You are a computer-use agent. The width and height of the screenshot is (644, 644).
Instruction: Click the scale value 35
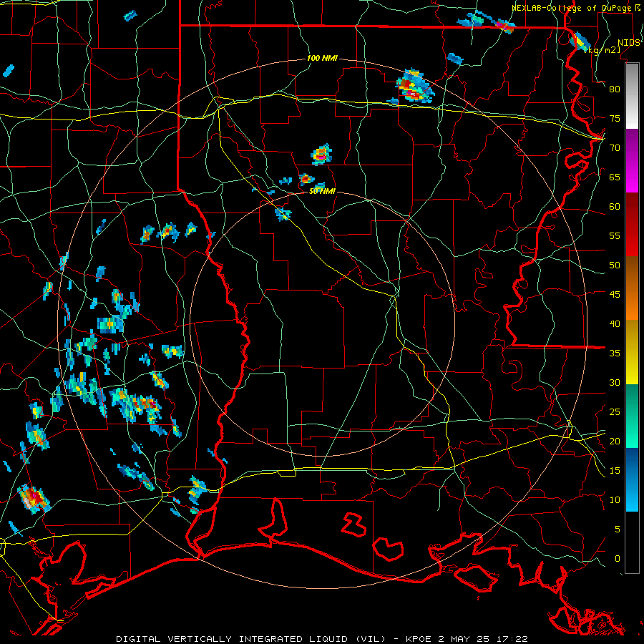pos(615,353)
